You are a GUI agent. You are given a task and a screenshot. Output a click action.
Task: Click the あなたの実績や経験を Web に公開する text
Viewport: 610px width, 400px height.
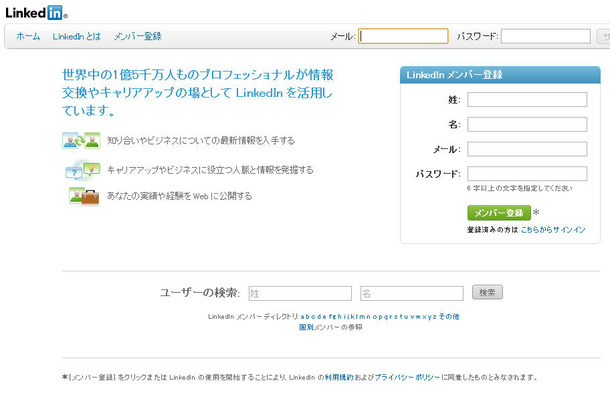pos(179,196)
